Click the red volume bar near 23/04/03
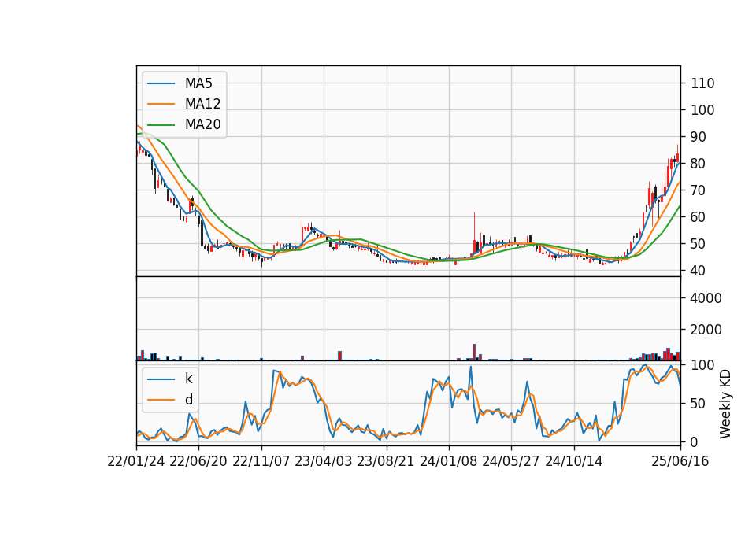 (x=340, y=356)
